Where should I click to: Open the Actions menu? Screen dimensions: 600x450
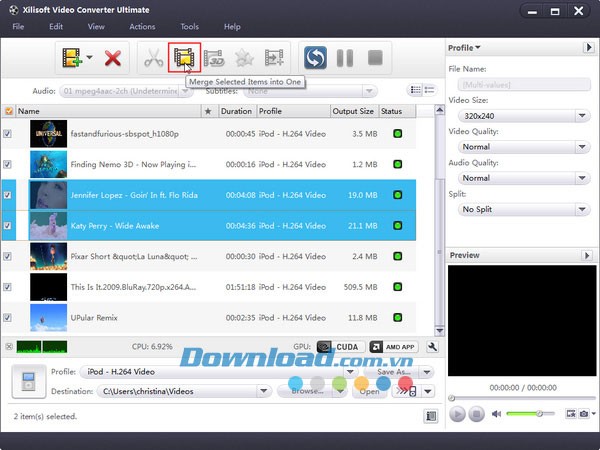(142, 27)
